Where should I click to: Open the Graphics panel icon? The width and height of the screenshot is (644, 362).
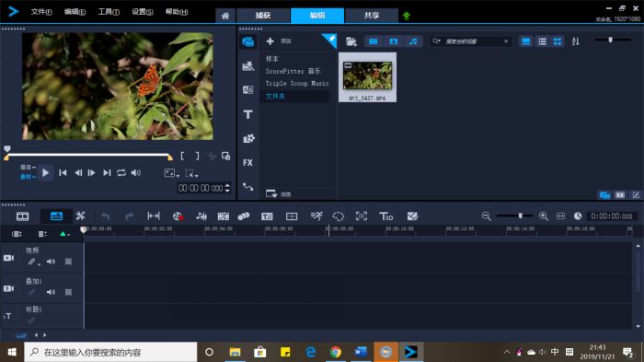pos(248,139)
